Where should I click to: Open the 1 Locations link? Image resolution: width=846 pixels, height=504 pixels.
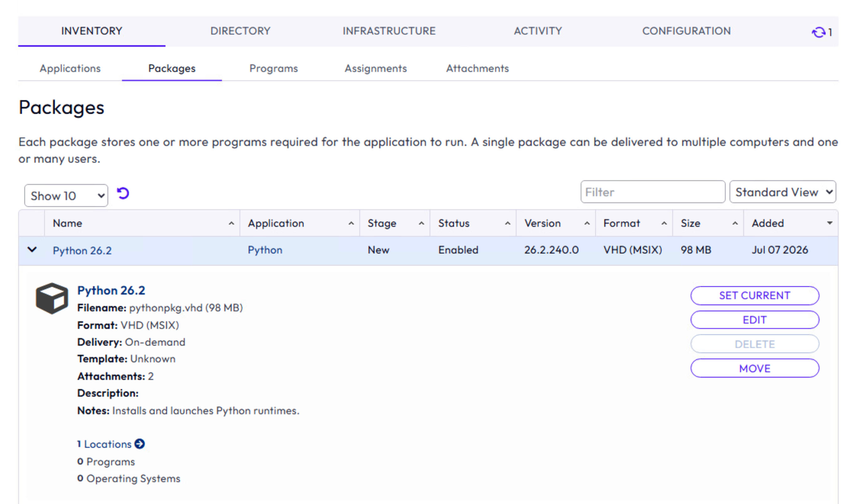pos(104,444)
